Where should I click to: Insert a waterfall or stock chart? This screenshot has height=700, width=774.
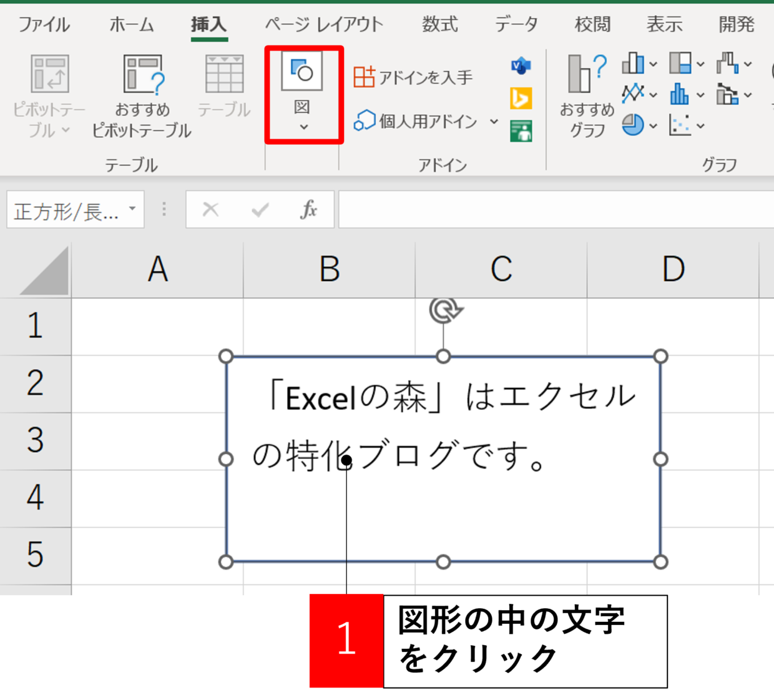tap(727, 63)
